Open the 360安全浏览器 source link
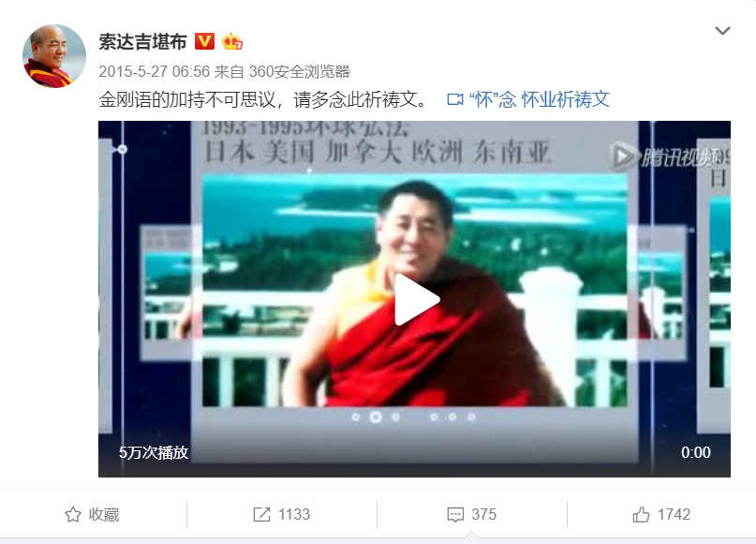This screenshot has height=544, width=756. (x=299, y=72)
